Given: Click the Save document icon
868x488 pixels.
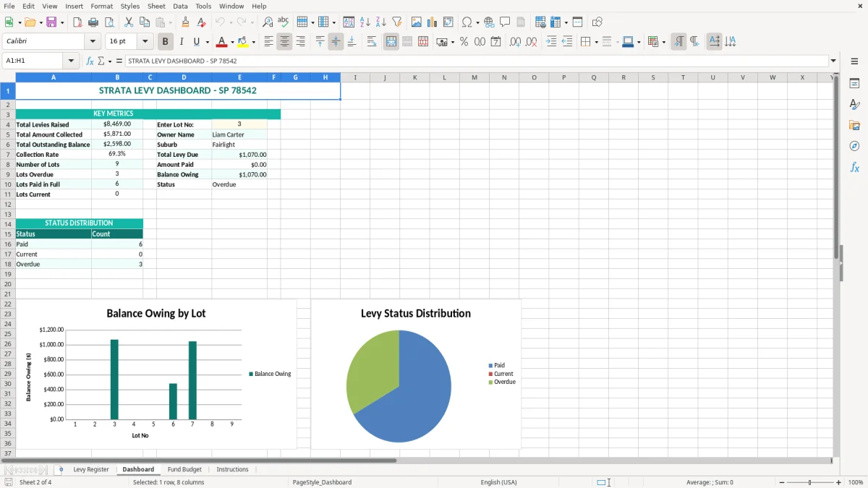Looking at the screenshot, I should (51, 22).
